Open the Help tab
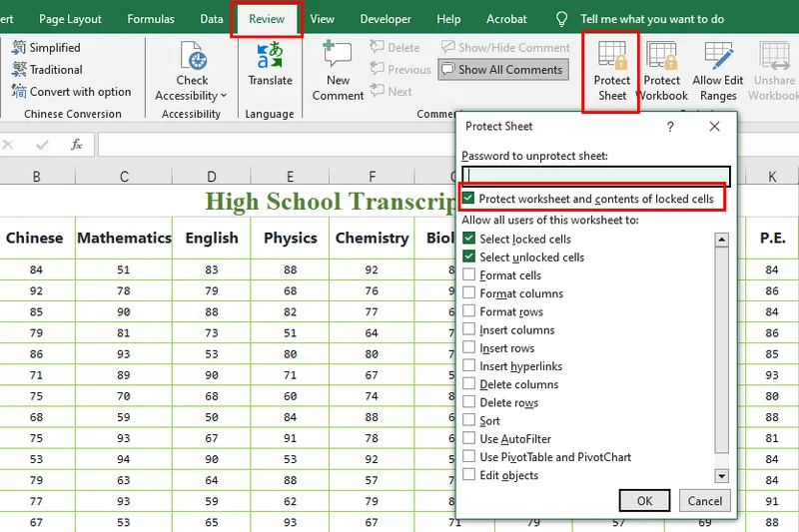The image size is (799, 532). coord(448,19)
